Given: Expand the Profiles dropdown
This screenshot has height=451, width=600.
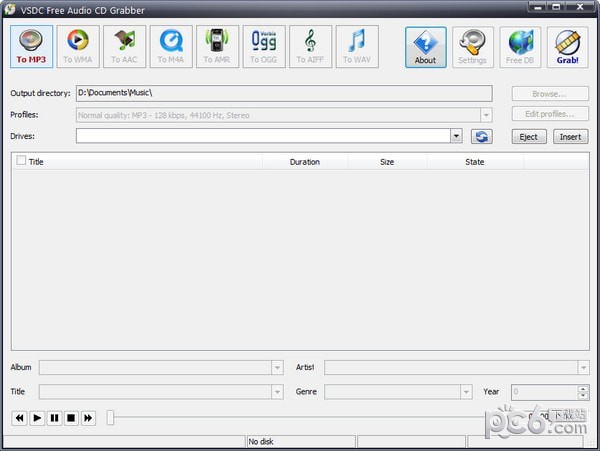Looking at the screenshot, I should 486,115.
